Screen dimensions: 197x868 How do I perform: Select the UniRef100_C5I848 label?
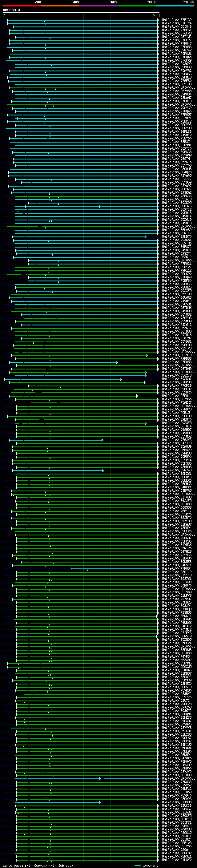pos(177,26)
